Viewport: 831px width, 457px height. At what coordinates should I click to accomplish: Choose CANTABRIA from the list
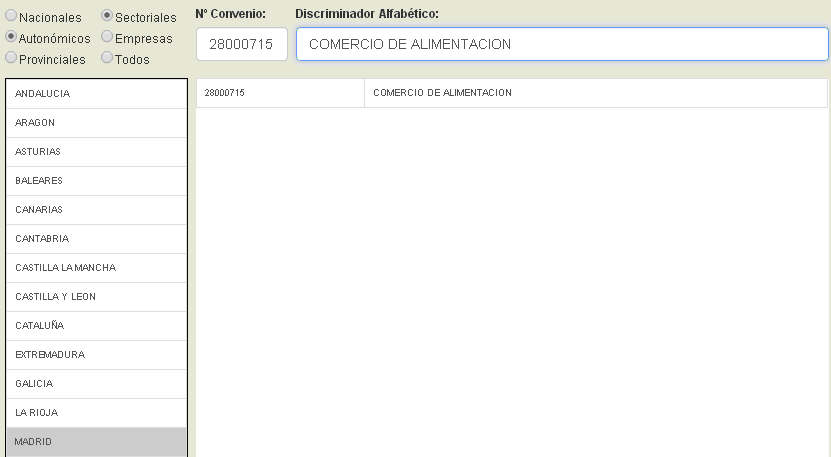(96, 238)
